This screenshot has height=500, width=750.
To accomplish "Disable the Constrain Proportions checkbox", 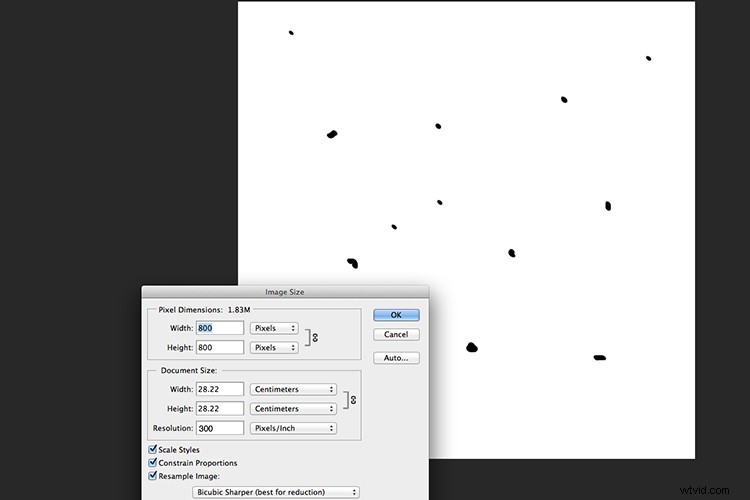I will pyautogui.click(x=153, y=463).
